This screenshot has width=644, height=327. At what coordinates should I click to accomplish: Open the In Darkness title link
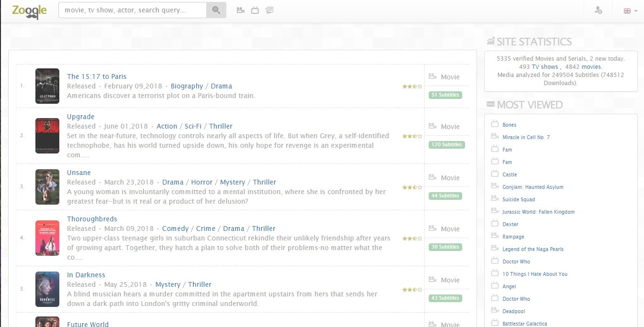pos(86,275)
